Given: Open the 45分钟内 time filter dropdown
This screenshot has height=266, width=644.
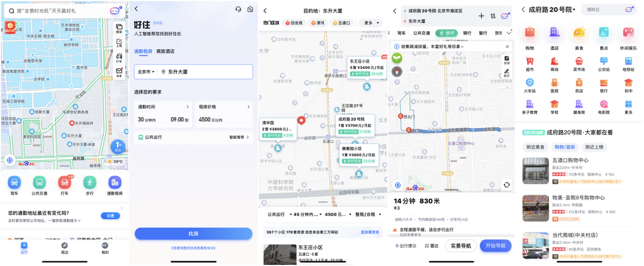Looking at the screenshot, I should coord(307,214).
